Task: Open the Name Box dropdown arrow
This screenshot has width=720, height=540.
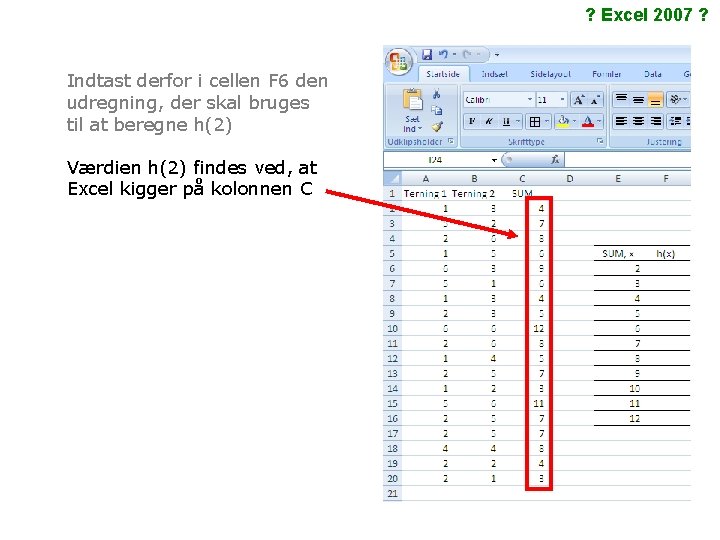Action: coord(494,160)
